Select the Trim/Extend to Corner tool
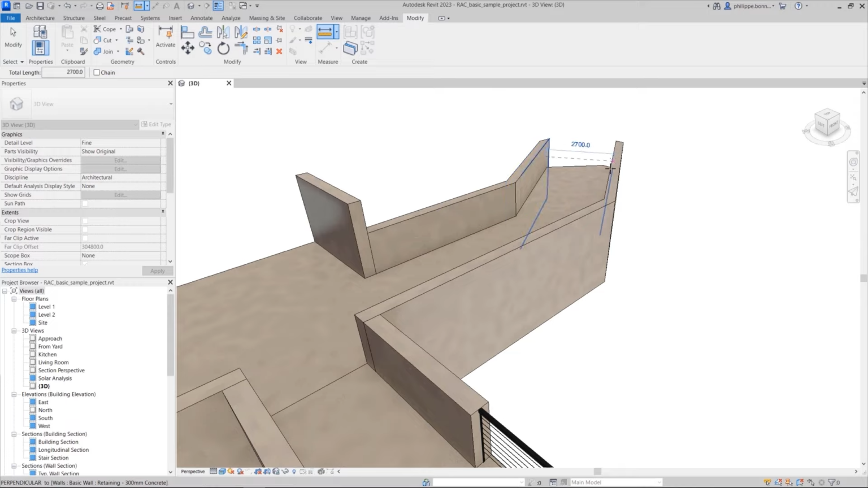 coord(241,49)
